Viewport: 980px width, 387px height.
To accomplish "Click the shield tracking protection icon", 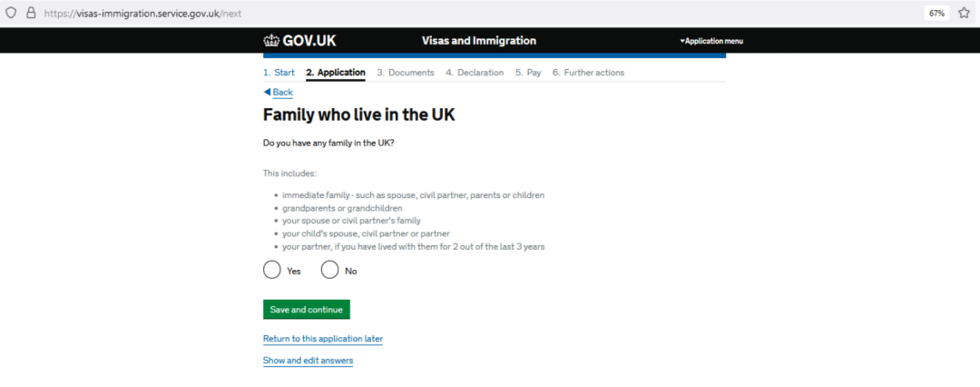I will pyautogui.click(x=10, y=13).
